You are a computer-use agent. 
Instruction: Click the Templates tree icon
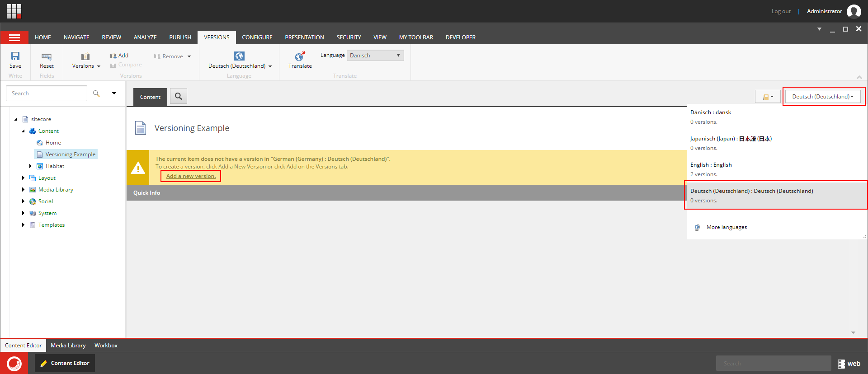(33, 225)
